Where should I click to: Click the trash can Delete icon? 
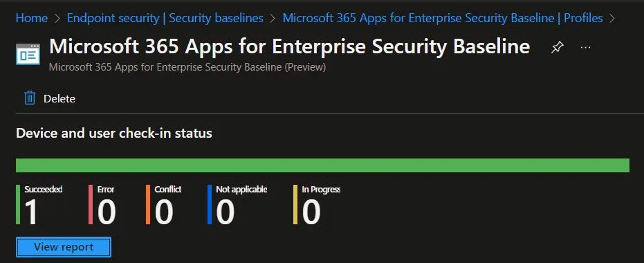[30, 98]
